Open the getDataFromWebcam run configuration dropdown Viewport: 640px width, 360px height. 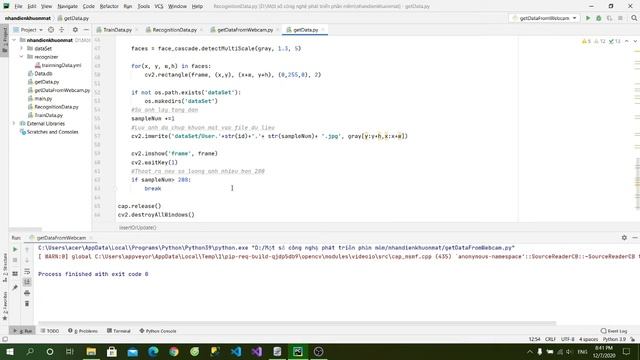544,18
